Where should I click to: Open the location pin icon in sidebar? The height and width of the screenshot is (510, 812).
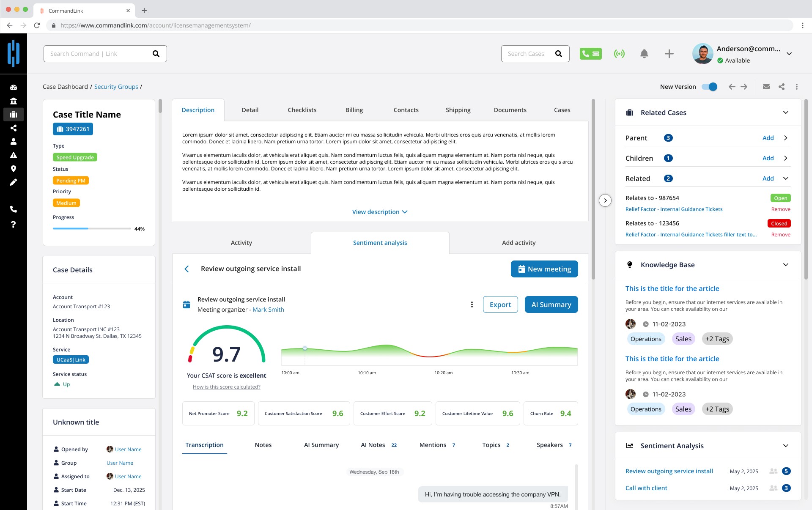14,169
